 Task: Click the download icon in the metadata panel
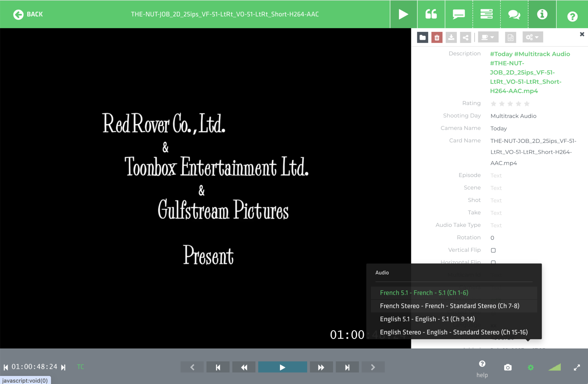coord(451,37)
